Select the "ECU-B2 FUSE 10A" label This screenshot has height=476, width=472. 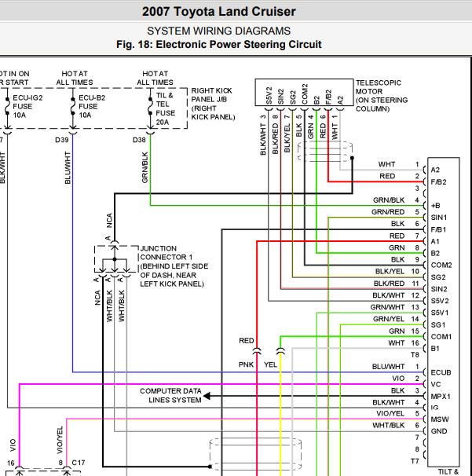(92, 107)
